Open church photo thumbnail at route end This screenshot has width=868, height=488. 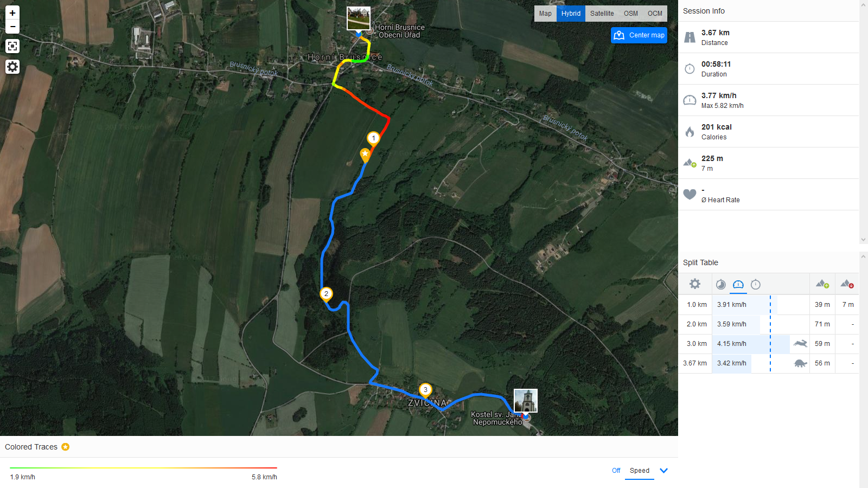pyautogui.click(x=526, y=401)
